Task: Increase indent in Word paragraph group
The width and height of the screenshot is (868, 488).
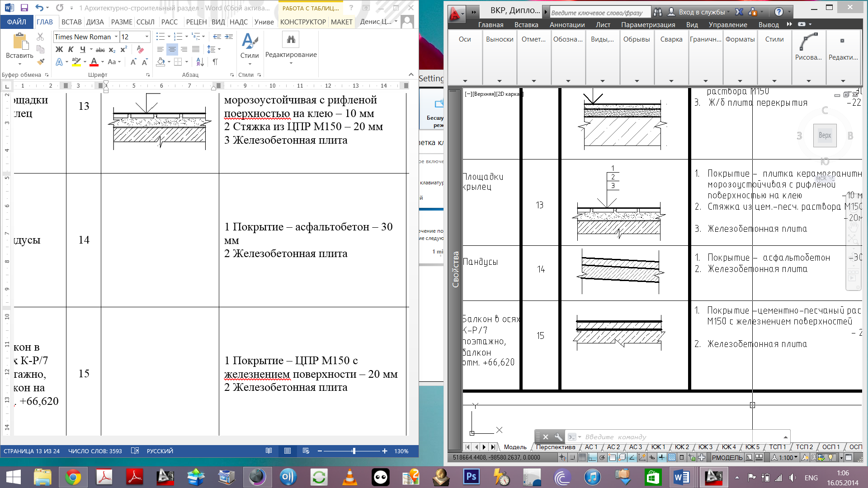Action: [x=229, y=37]
